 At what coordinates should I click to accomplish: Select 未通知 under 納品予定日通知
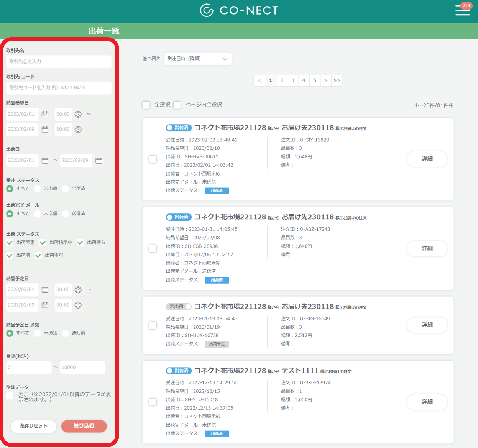pos(38,333)
